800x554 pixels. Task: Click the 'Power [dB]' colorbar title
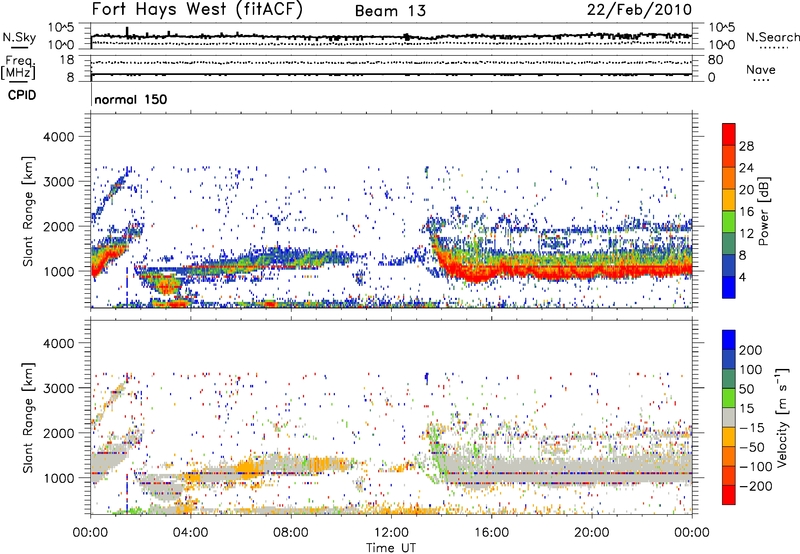pos(763,211)
